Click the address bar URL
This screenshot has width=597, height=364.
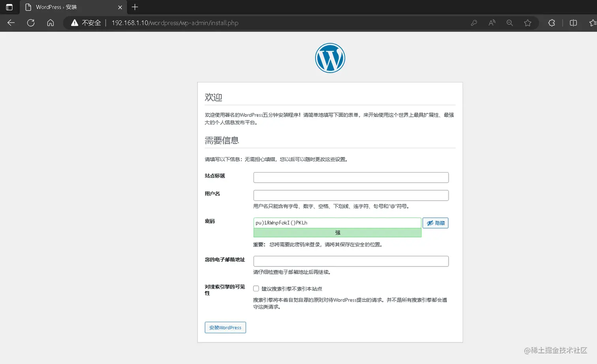tap(175, 23)
